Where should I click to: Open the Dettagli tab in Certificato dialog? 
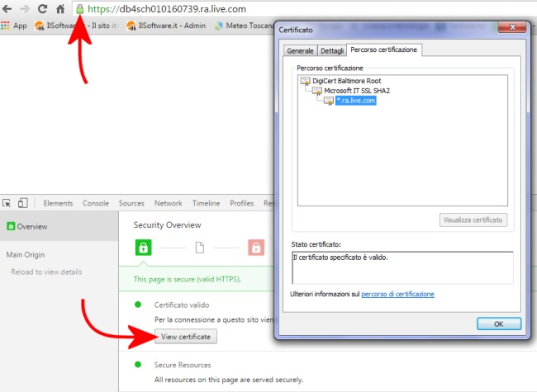(332, 50)
